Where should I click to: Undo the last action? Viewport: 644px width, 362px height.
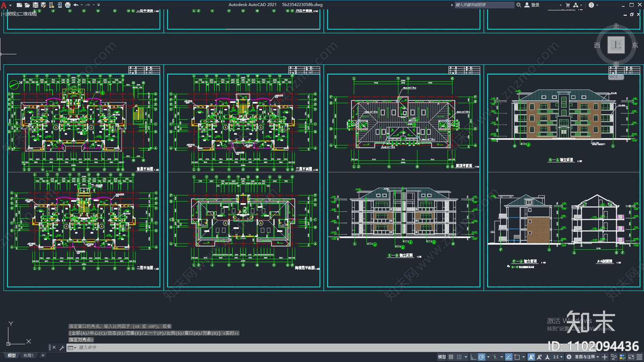(76, 5)
